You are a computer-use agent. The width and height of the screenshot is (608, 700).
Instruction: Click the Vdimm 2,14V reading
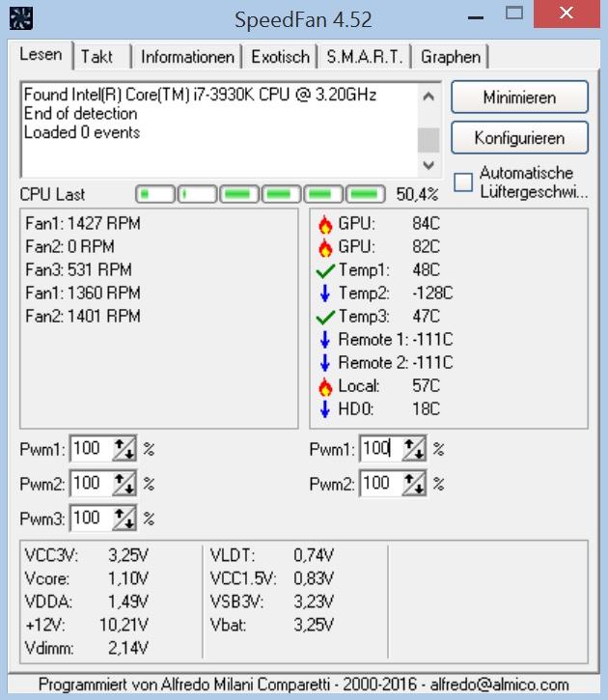coord(87,648)
